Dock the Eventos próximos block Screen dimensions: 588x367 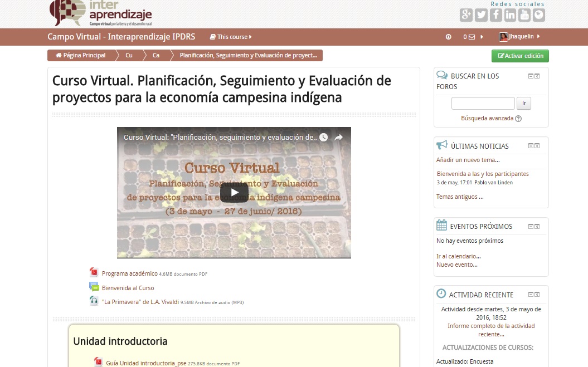(x=537, y=227)
